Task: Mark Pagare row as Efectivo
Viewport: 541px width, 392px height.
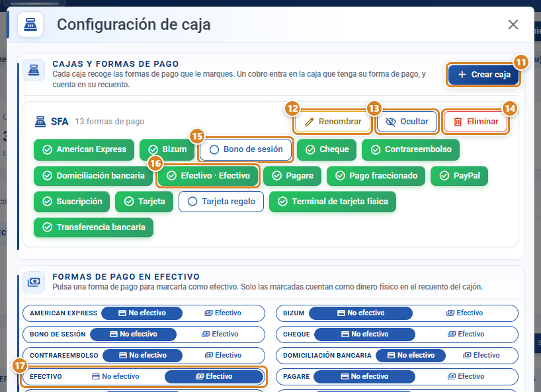Action: coord(466,377)
